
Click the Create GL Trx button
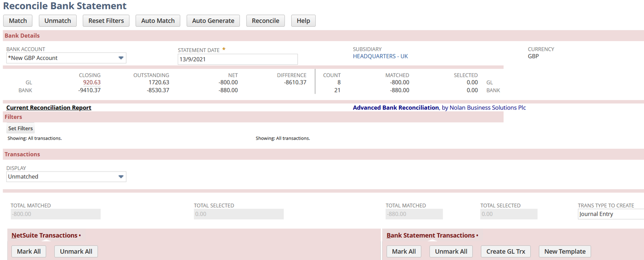pyautogui.click(x=506, y=251)
